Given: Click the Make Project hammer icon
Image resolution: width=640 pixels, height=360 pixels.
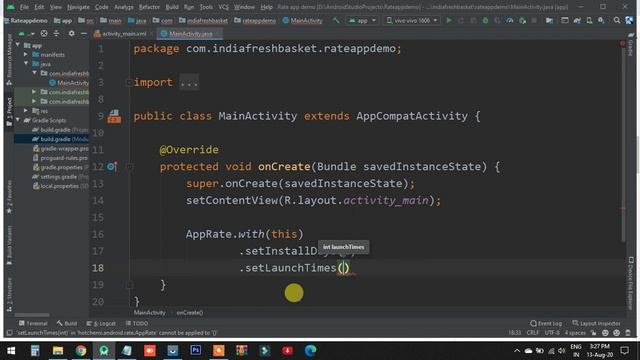Looking at the screenshot, I should (x=336, y=20).
